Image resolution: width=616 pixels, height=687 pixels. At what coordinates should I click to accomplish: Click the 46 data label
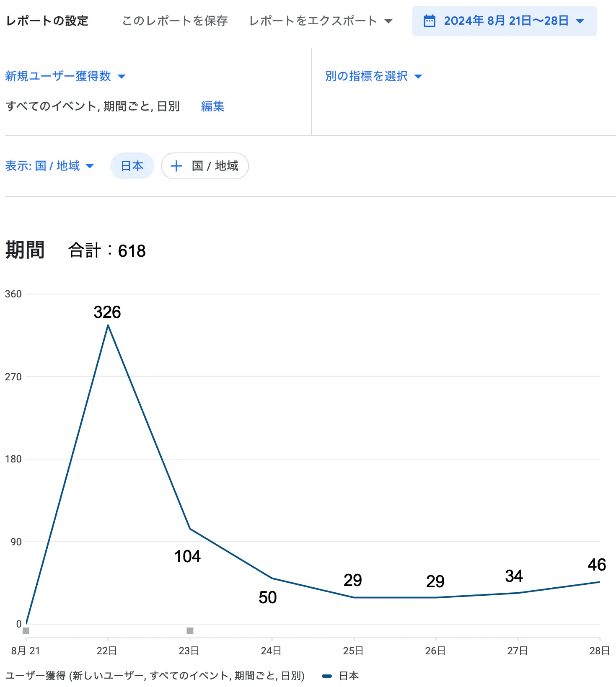[597, 565]
